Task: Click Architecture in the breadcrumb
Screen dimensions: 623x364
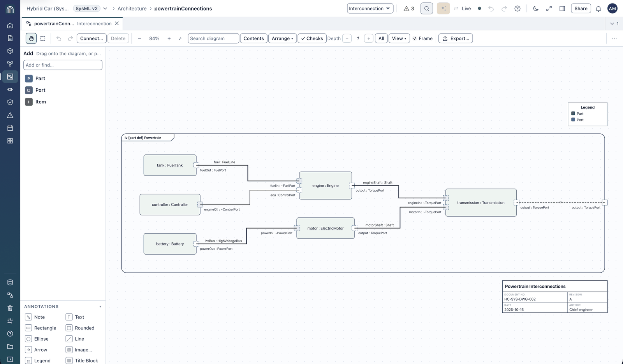Action: (x=132, y=9)
